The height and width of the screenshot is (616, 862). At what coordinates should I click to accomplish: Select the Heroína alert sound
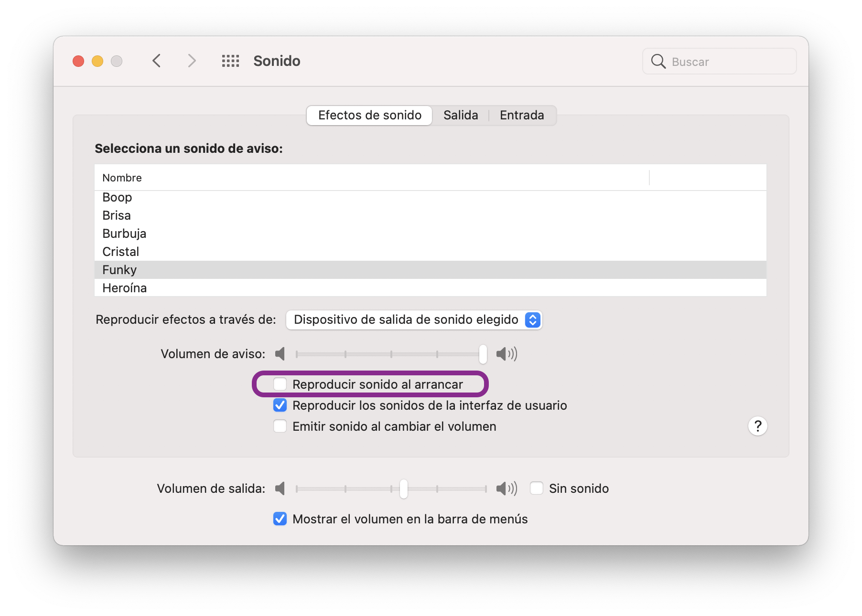[124, 287]
